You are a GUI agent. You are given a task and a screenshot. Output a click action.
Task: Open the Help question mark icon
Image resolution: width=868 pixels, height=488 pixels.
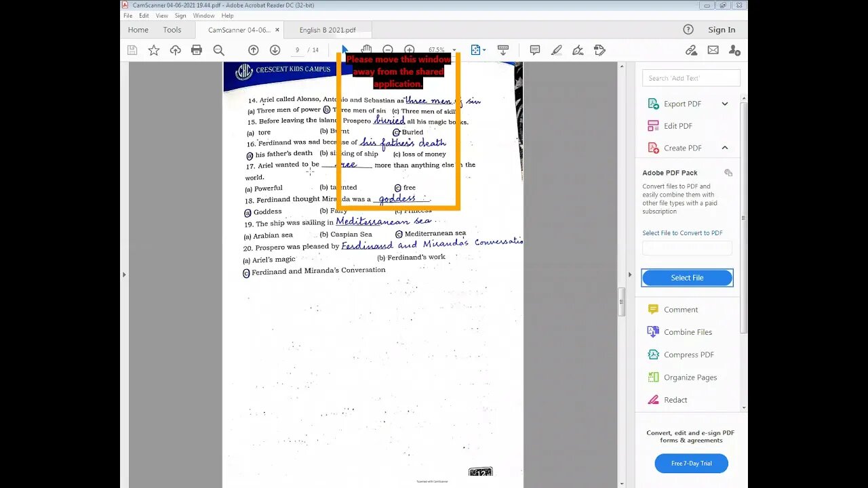(x=688, y=29)
